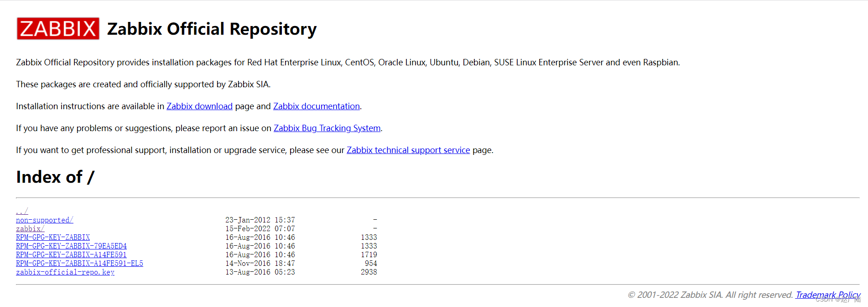Open the zabbix/ directory
Screen dimensions: 868x307
[x=30, y=229]
